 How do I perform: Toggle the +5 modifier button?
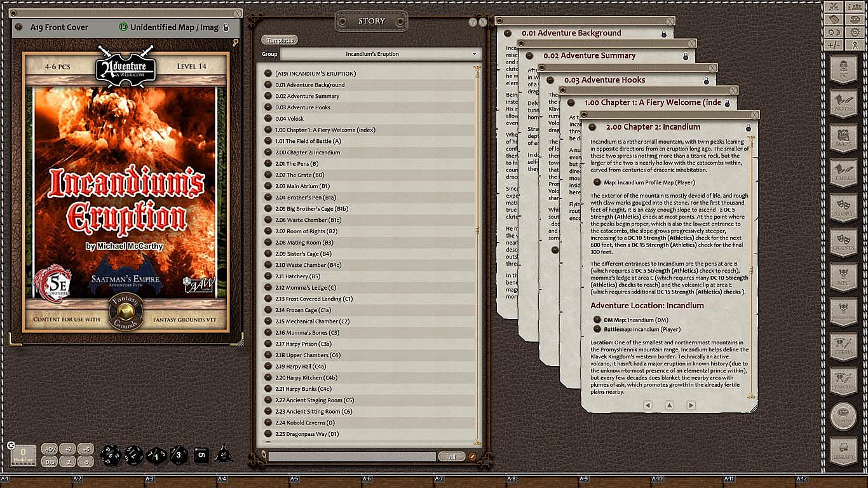coord(85,449)
